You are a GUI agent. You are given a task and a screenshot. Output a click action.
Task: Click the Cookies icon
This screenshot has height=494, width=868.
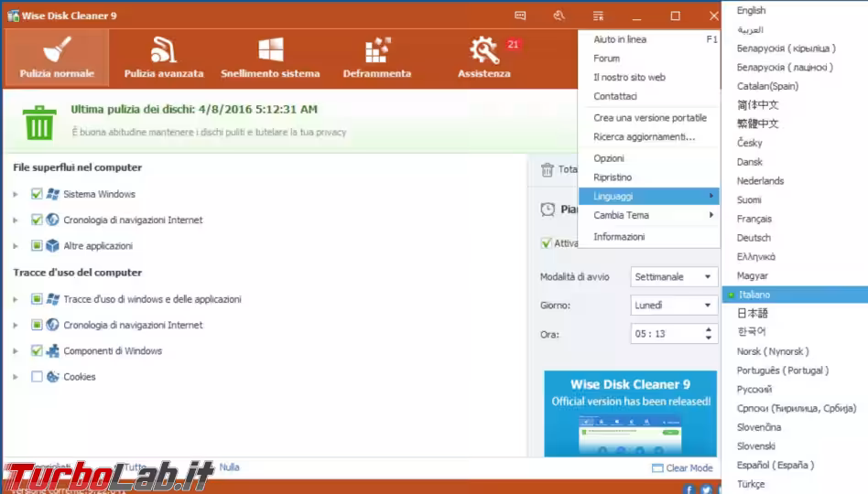52,377
